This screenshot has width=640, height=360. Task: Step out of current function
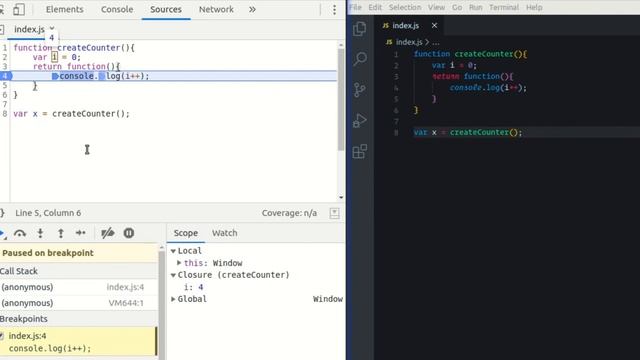tap(60, 233)
